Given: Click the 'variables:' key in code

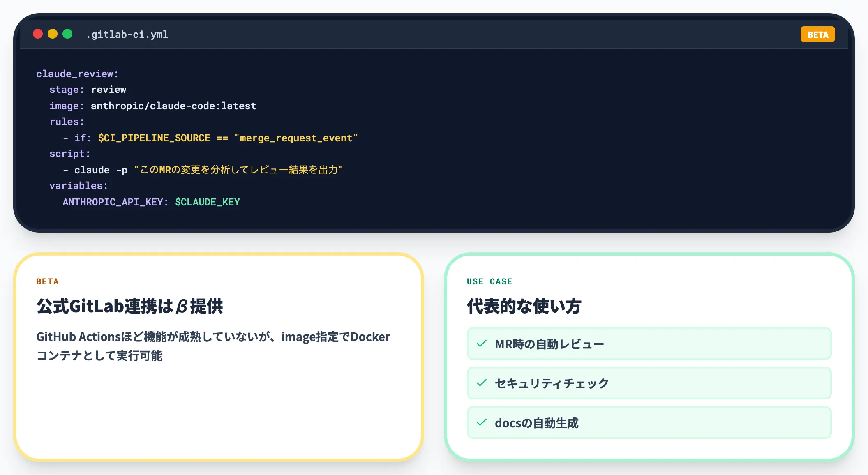Looking at the screenshot, I should pyautogui.click(x=78, y=186).
